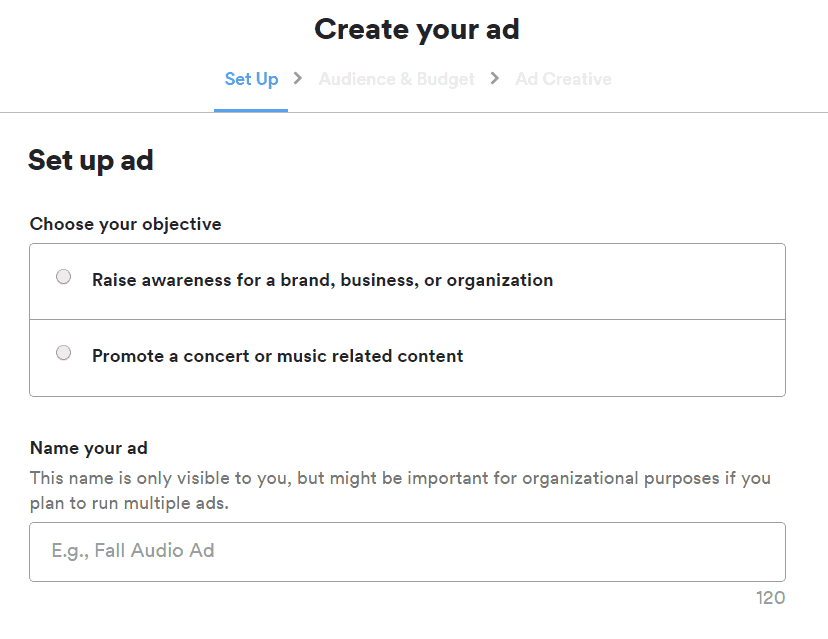Choose the 'Promote a concert' objective circle
828x639 pixels.
click(x=63, y=352)
